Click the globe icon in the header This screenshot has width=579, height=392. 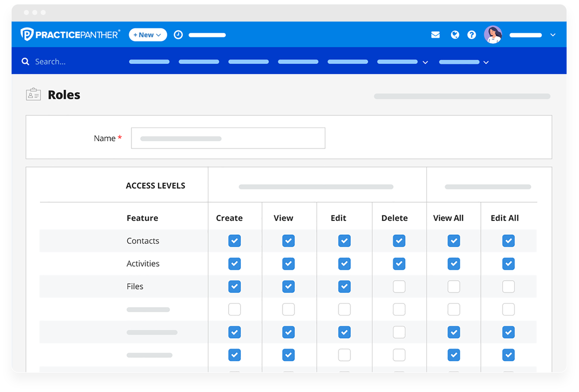tap(455, 34)
